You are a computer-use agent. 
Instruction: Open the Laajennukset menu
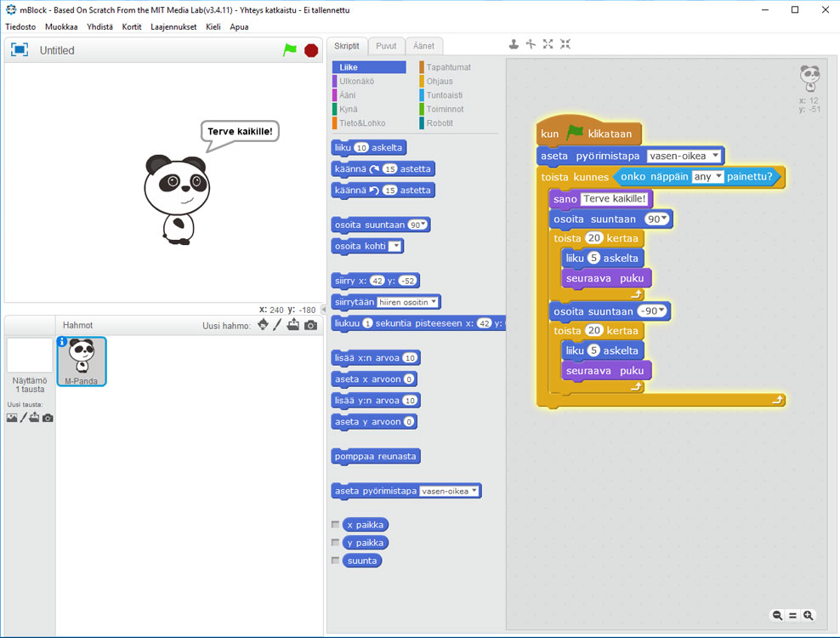(173, 26)
